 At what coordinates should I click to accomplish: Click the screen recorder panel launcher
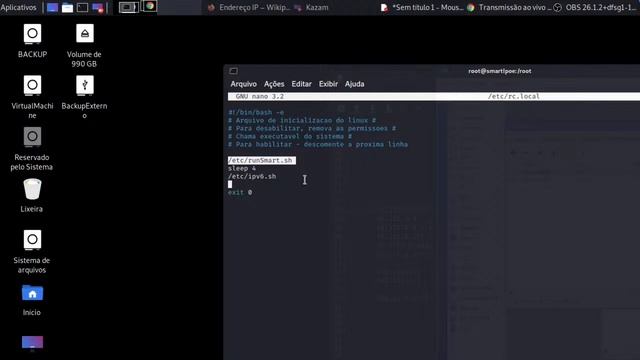point(98,7)
